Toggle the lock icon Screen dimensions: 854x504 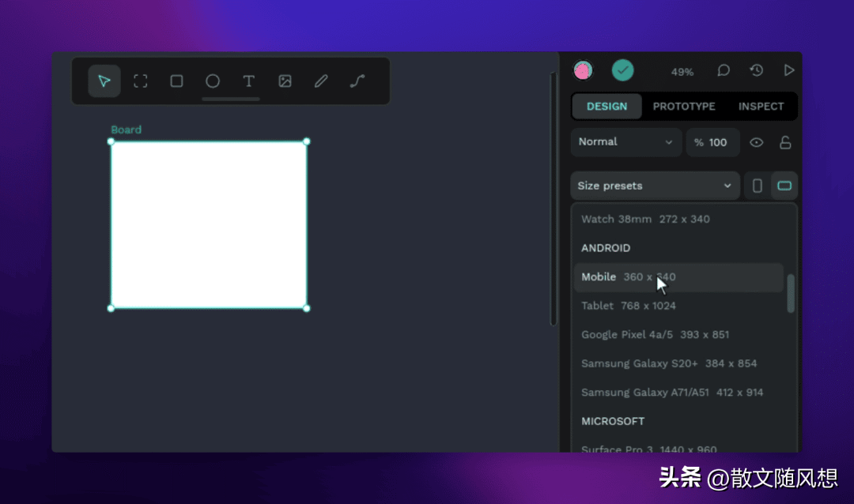(x=785, y=143)
